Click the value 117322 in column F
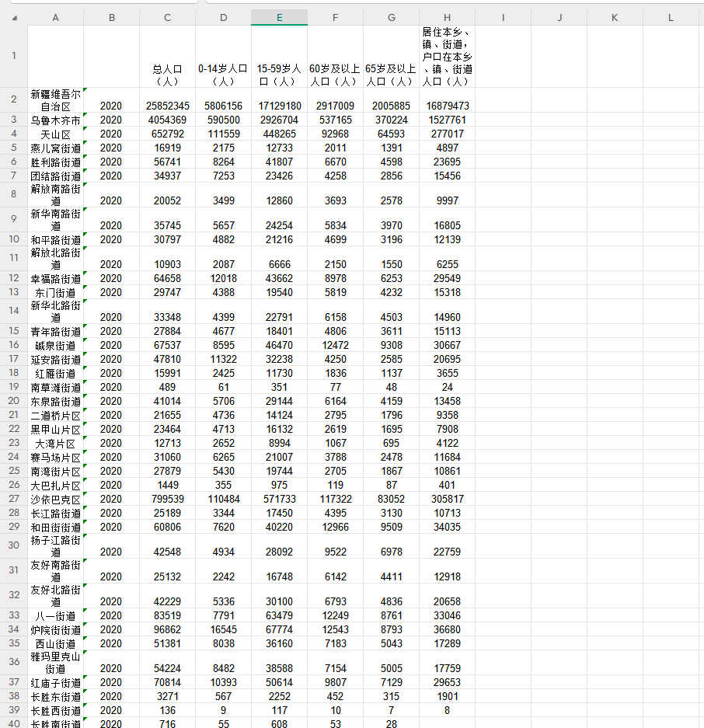Screen dimensions: 704x728 pyautogui.click(x=335, y=499)
